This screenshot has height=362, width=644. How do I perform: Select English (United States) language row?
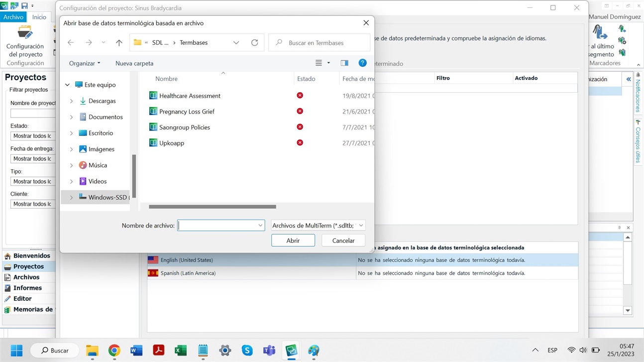(362, 260)
